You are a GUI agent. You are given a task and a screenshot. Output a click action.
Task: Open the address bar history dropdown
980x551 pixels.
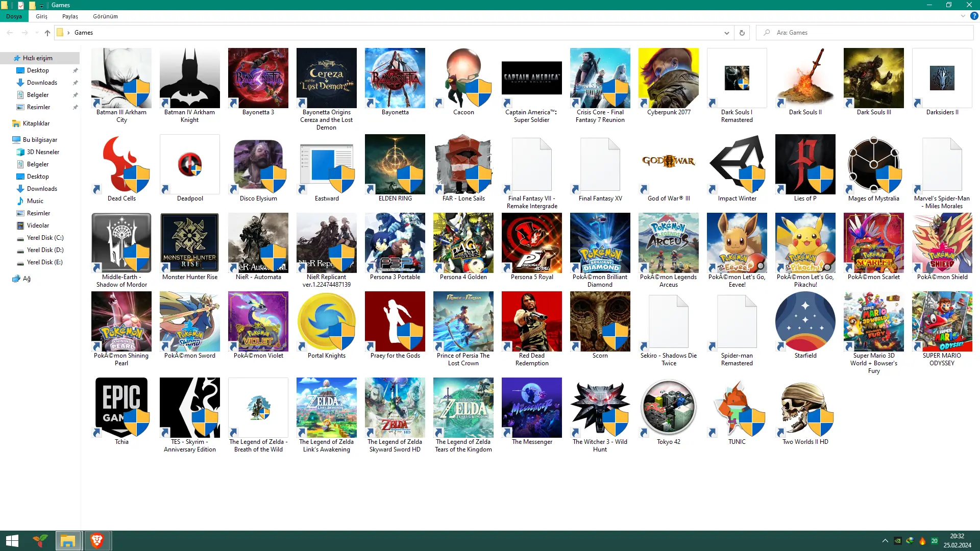coord(727,33)
